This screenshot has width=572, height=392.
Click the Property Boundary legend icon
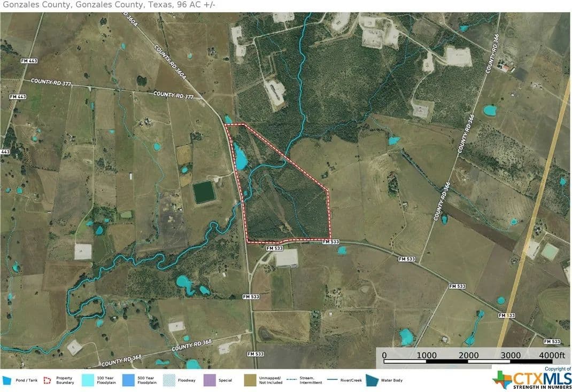tap(48, 380)
